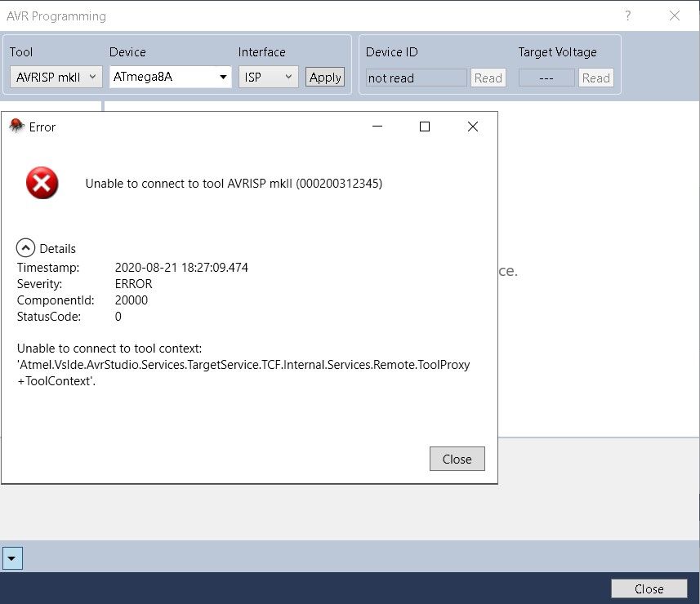Close the AVR Programming window via X
The height and width of the screenshot is (604, 700).
coord(675,16)
